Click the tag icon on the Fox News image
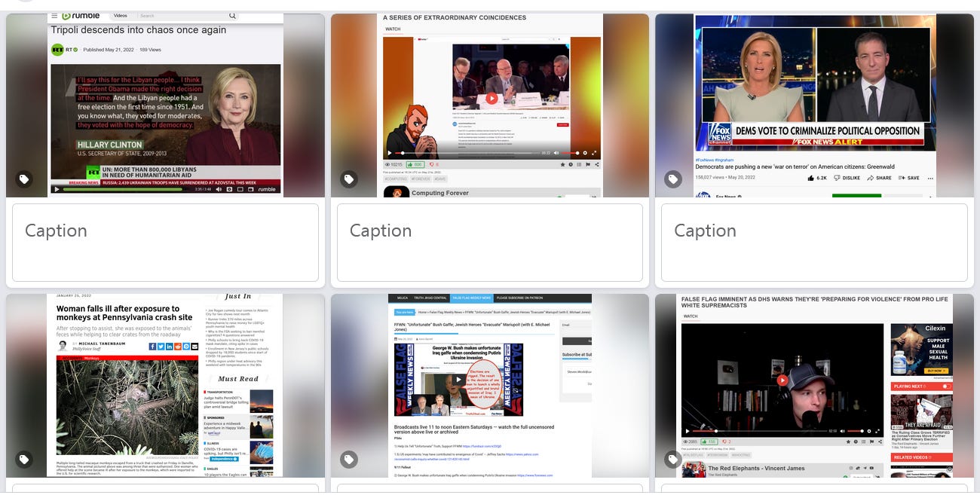The image size is (980, 498). (x=673, y=179)
